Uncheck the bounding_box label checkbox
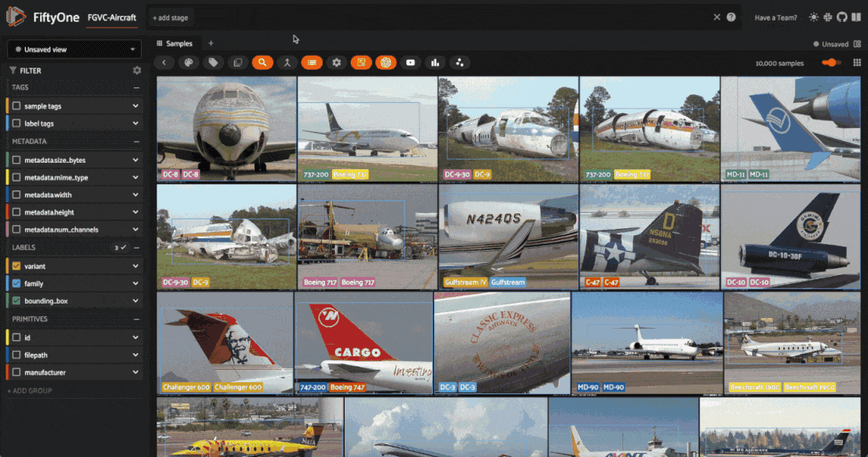 tap(17, 300)
